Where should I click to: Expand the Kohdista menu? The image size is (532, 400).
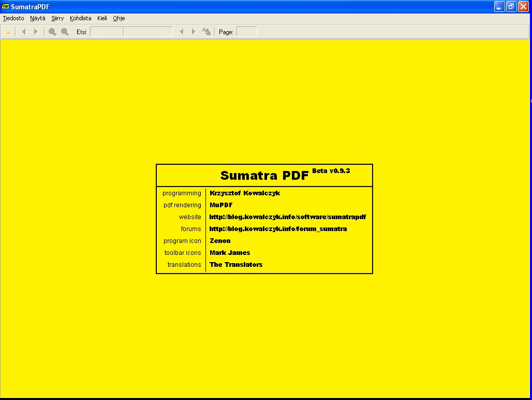pyautogui.click(x=80, y=18)
